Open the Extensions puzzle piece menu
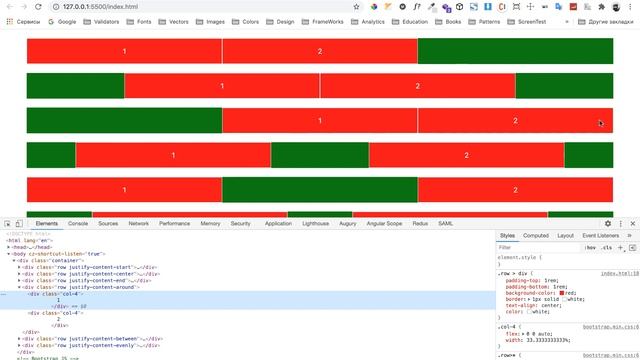Image resolution: width=640 pixels, height=360 pixels. click(601, 7)
